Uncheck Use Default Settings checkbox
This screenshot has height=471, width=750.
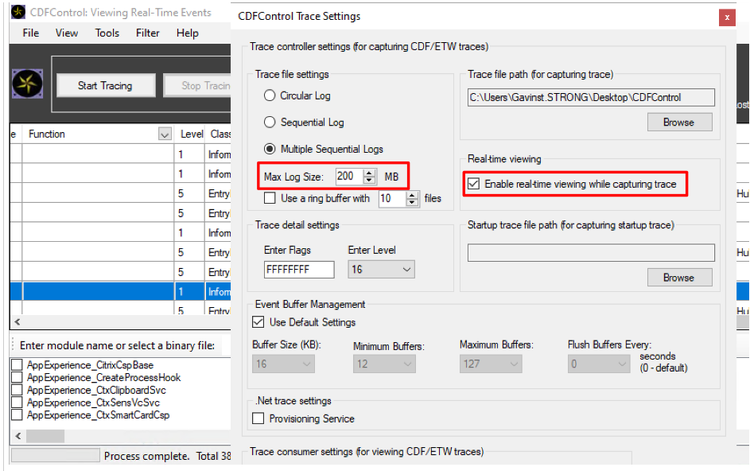click(258, 322)
